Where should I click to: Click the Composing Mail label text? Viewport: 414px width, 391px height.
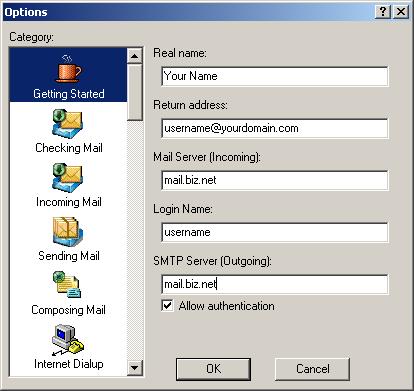coord(68,310)
